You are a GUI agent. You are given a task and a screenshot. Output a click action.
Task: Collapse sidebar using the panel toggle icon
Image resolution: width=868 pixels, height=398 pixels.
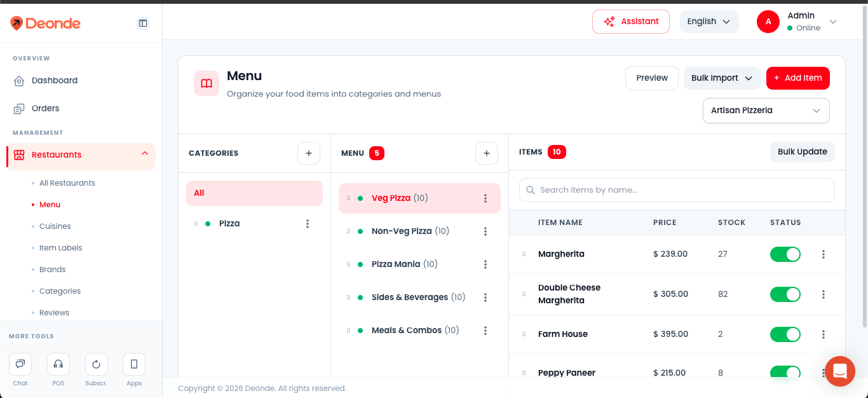coord(143,24)
